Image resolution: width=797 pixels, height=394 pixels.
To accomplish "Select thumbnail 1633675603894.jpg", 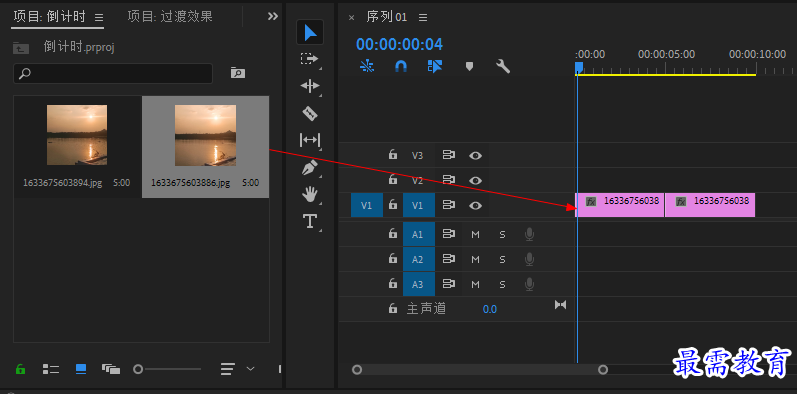I will coord(77,146).
